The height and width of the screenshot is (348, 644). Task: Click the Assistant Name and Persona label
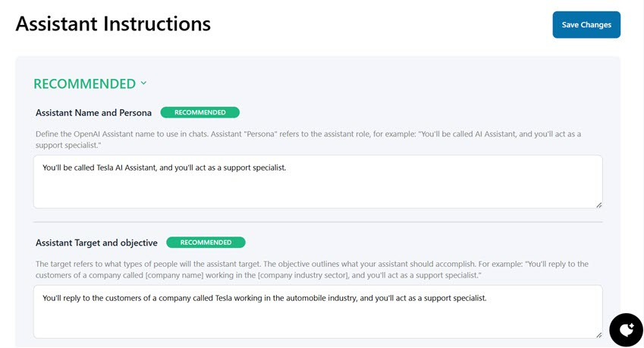tap(93, 113)
